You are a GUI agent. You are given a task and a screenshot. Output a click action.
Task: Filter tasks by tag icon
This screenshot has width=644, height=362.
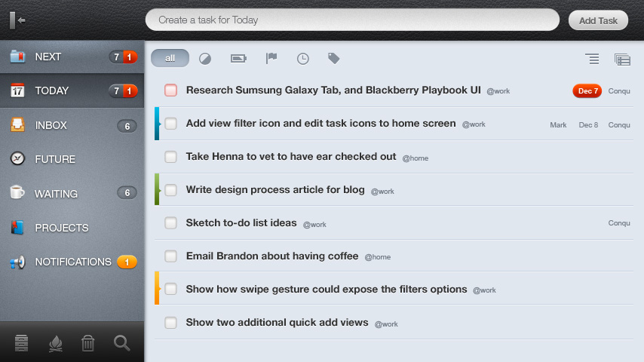pyautogui.click(x=333, y=58)
